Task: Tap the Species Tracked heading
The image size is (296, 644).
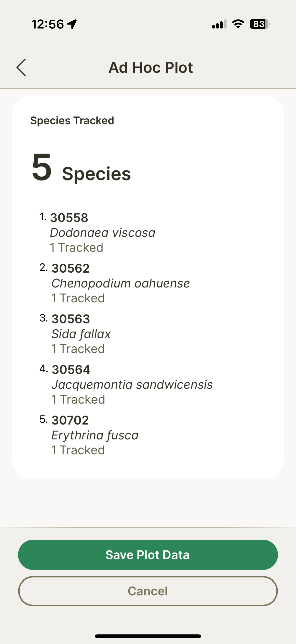Action: [x=72, y=121]
